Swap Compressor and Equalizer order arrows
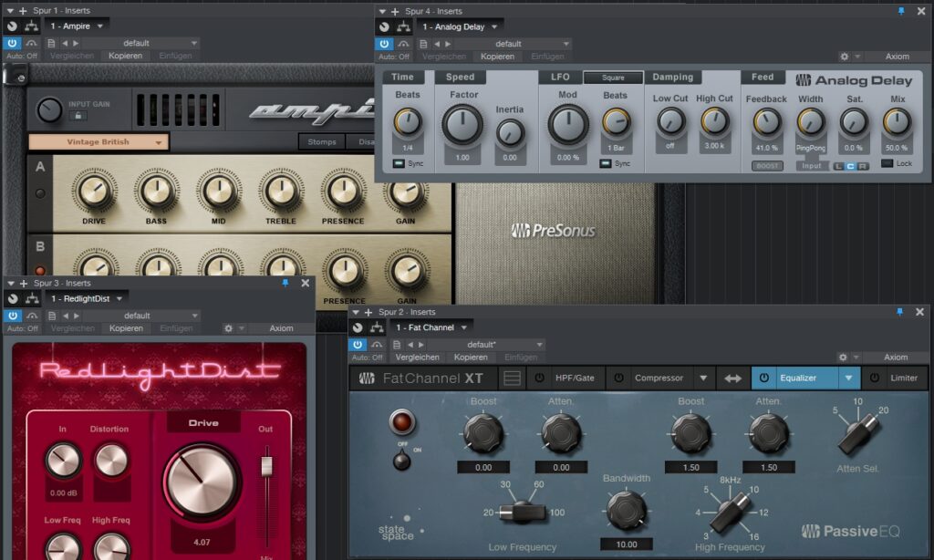The width and height of the screenshot is (934, 560). (732, 379)
